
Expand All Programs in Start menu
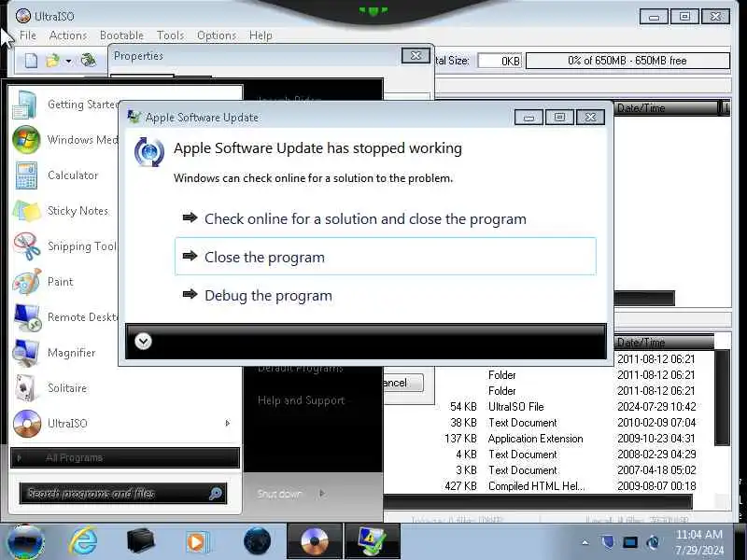125,457
